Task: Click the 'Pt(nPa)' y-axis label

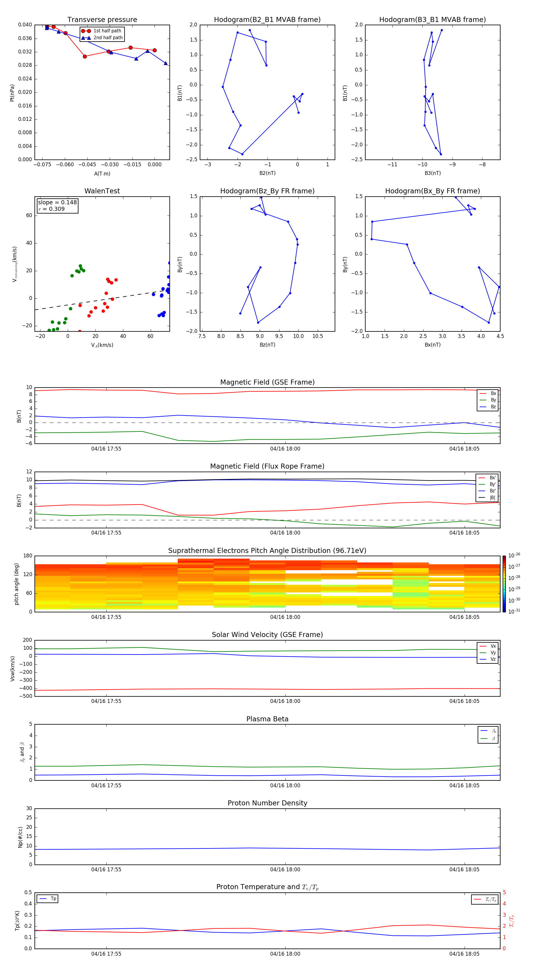Action: [x=12, y=93]
